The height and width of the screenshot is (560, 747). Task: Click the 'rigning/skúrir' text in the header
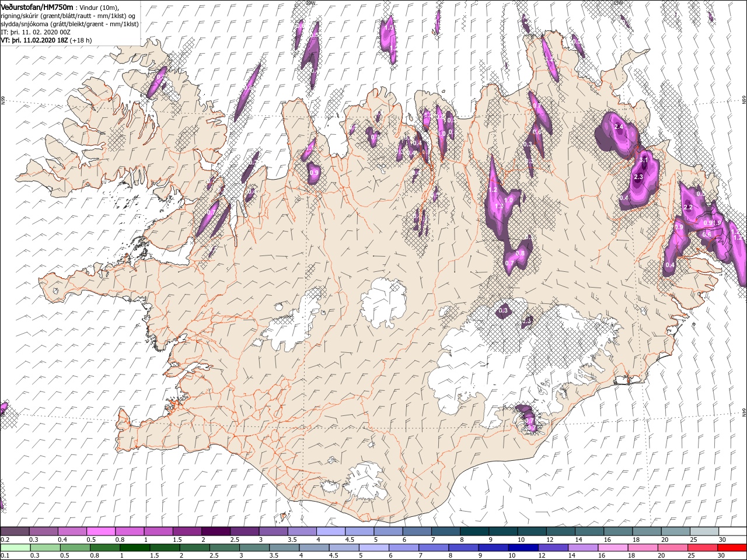click(x=20, y=16)
